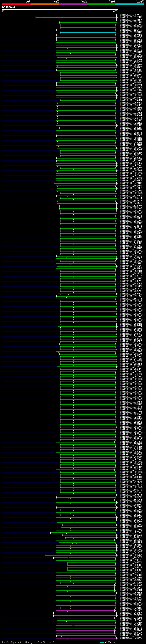The width and height of the screenshot is (146, 644).
Task: Select hit label UniRef100_A2ANA0
Action: click(x=131, y=414)
